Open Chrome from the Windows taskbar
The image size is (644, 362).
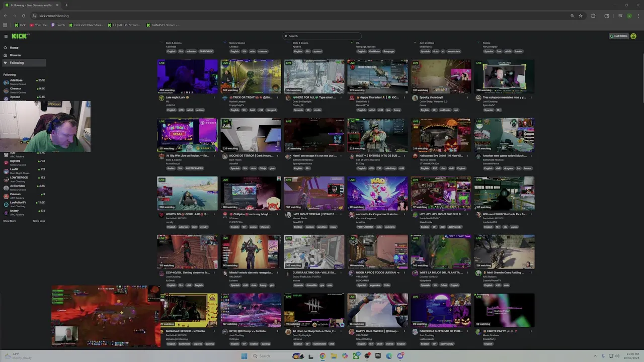click(x=323, y=356)
